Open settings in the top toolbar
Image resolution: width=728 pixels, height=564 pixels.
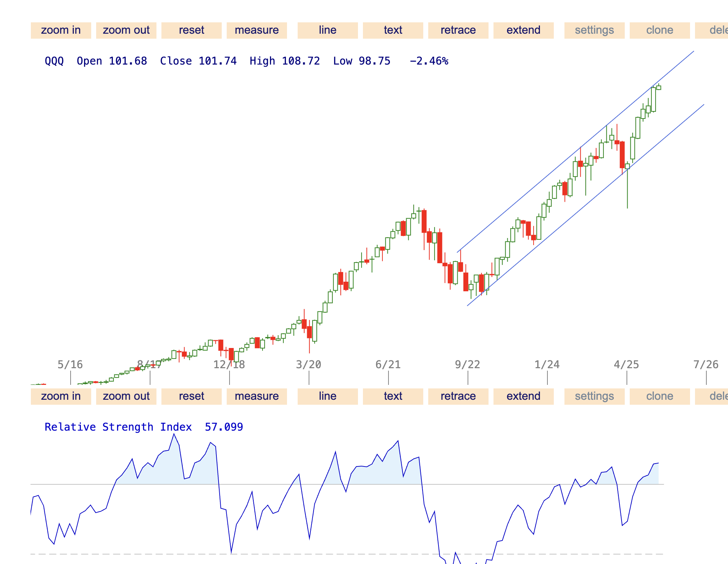click(594, 30)
